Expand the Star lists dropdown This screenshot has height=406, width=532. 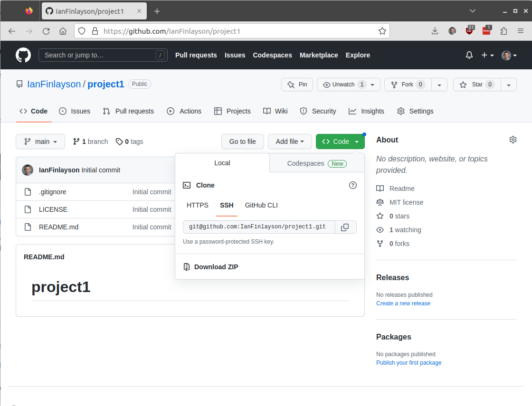coord(509,85)
